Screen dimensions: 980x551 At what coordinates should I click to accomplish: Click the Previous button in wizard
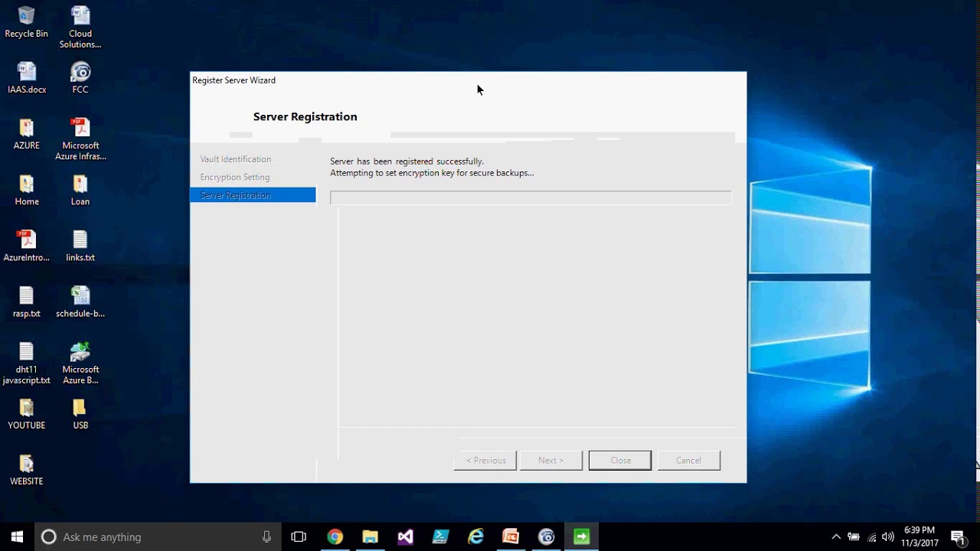[485, 460]
